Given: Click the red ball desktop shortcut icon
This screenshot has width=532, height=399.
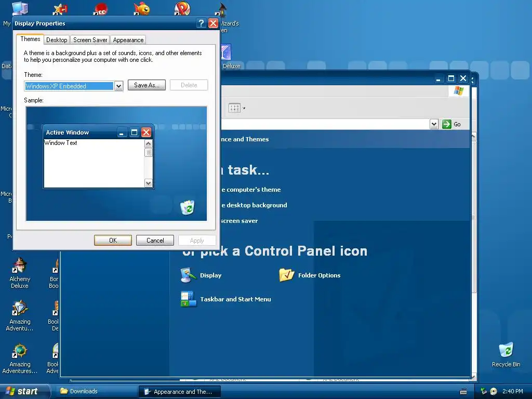Looking at the screenshot, I should click(101, 8).
